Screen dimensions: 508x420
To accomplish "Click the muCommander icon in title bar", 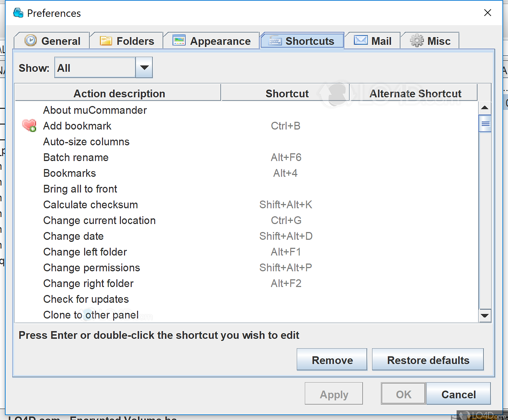I will point(18,13).
